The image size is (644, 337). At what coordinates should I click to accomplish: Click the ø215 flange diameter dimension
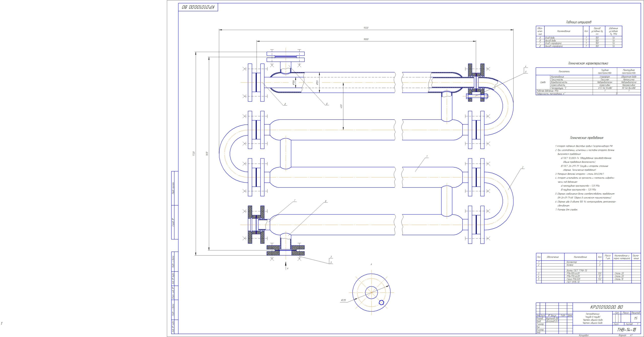343,300
